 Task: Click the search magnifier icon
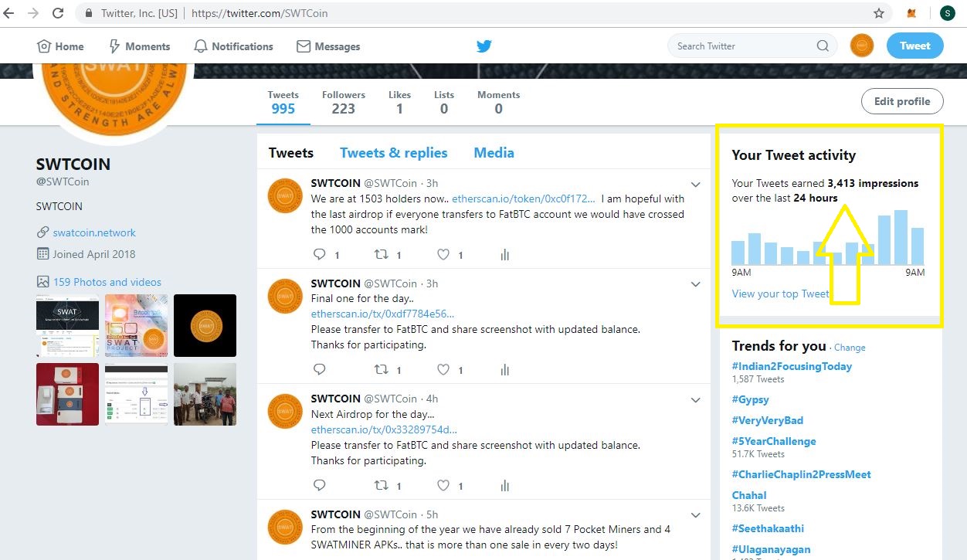coord(823,46)
